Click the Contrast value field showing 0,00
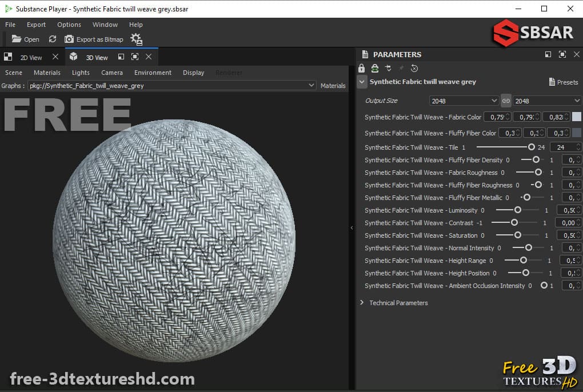 coord(569,222)
